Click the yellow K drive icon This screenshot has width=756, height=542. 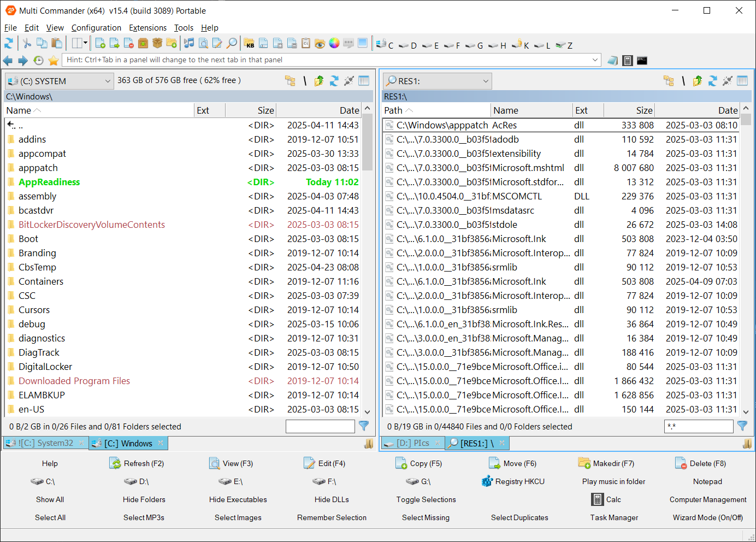point(519,45)
